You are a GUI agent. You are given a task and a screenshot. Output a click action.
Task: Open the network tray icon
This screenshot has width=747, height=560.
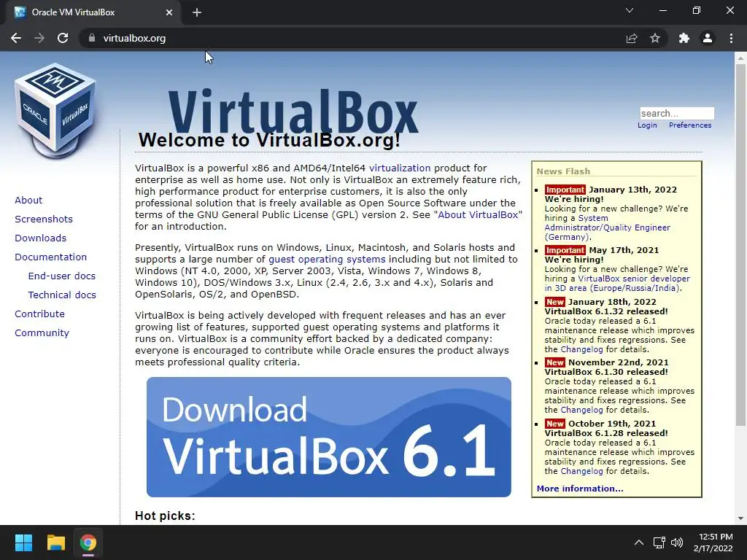(659, 542)
